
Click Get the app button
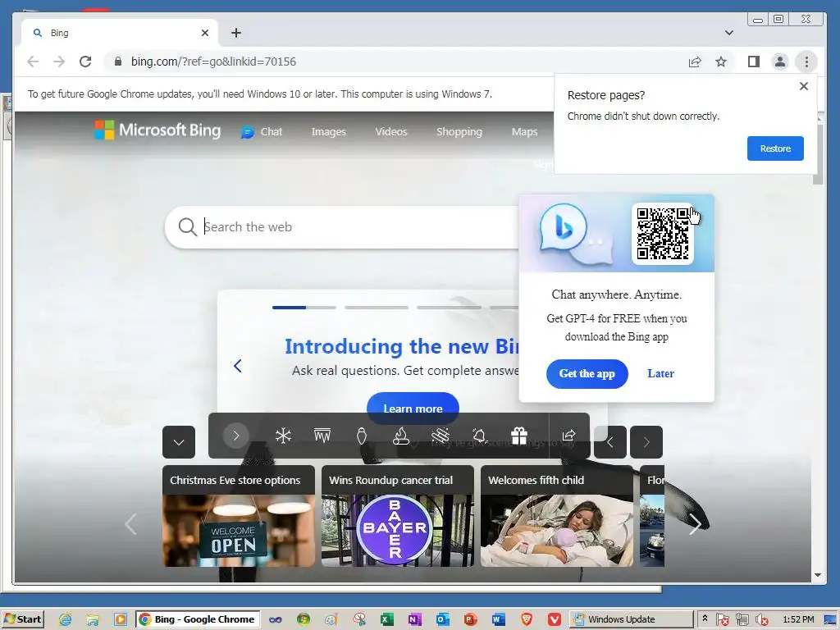587,373
